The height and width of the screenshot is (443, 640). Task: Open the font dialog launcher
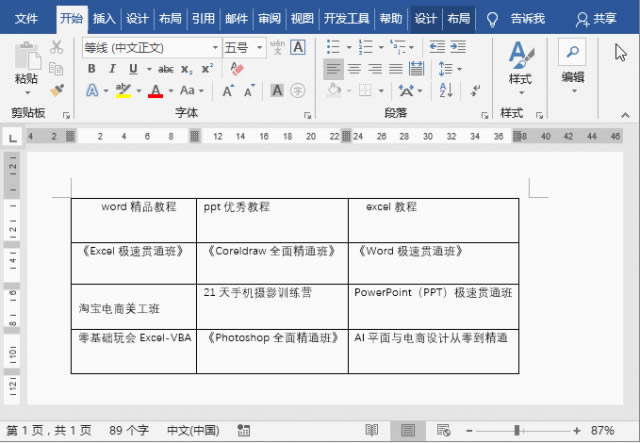(307, 116)
